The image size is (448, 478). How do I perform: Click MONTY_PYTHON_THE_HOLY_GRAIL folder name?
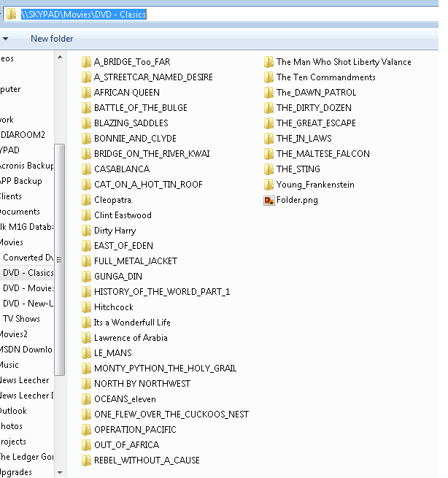click(x=166, y=369)
